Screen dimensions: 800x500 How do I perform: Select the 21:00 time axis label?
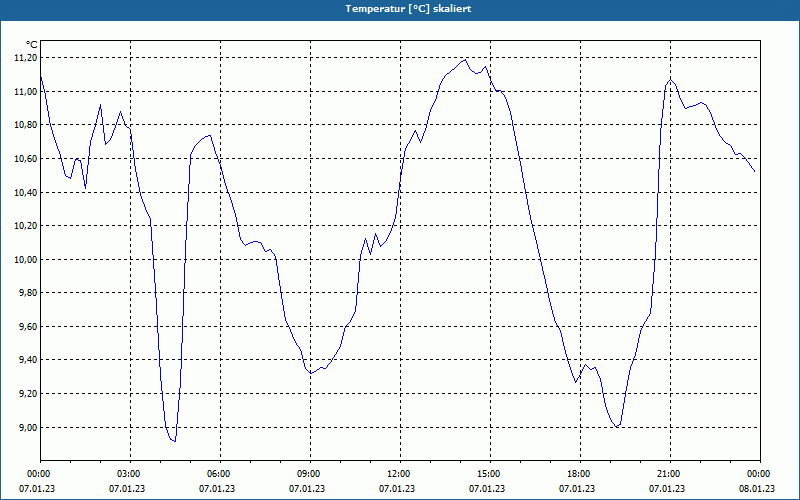pos(670,474)
